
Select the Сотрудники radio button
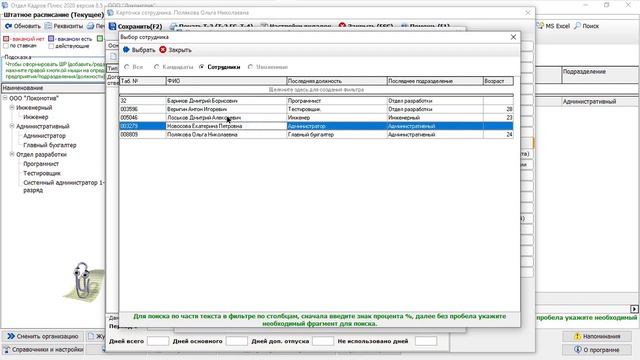point(202,67)
